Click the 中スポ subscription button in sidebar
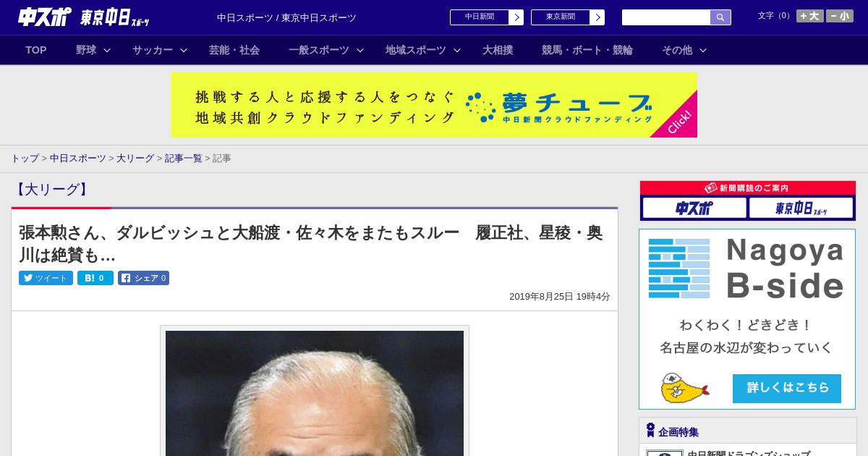868x456 pixels. click(694, 208)
